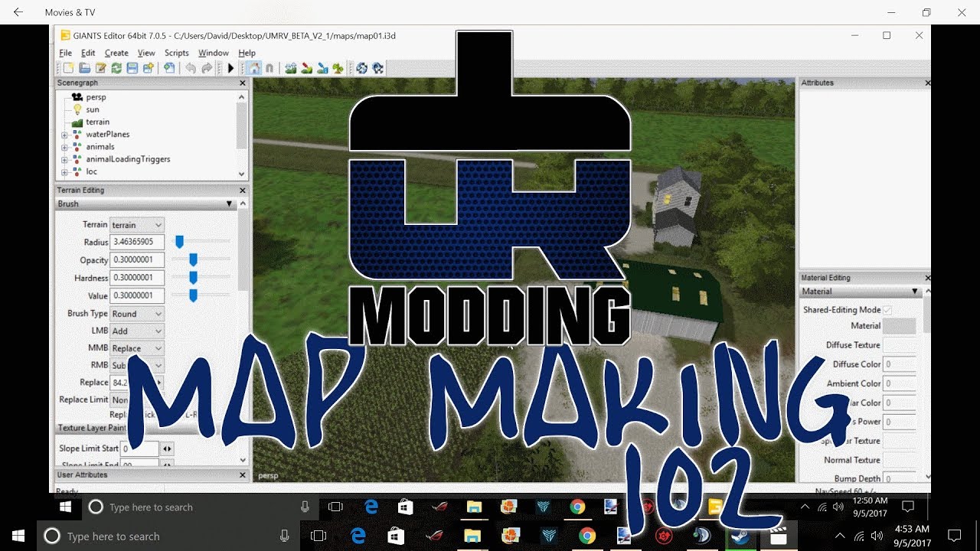Click the Undo arrow in the toolbar
980x551 pixels.
click(190, 68)
